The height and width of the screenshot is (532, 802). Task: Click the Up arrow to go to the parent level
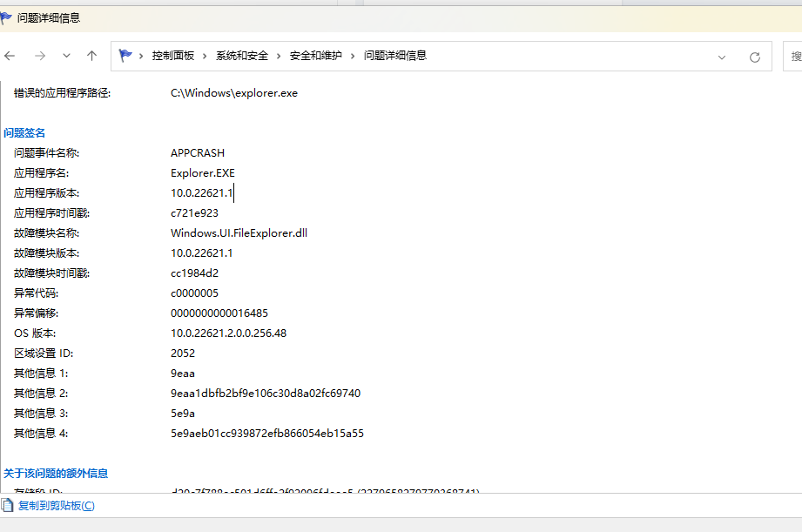click(91, 56)
